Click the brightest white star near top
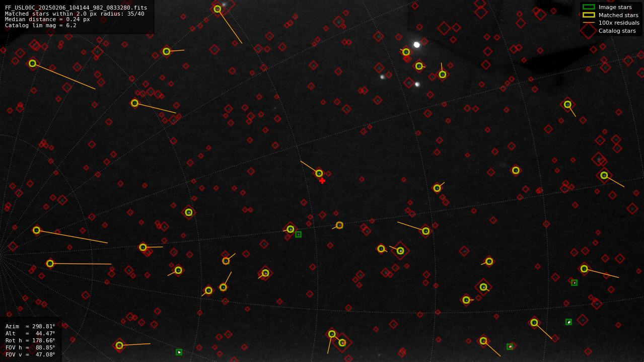 (x=416, y=45)
